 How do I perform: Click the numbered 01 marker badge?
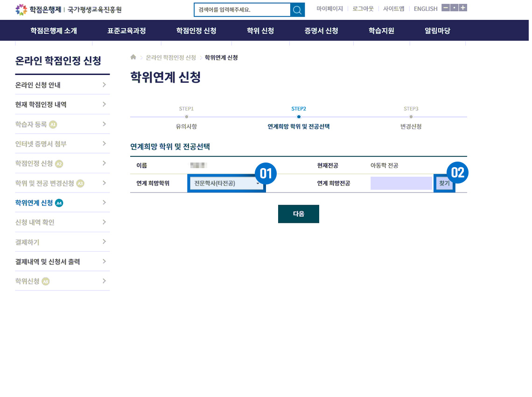pyautogui.click(x=266, y=173)
